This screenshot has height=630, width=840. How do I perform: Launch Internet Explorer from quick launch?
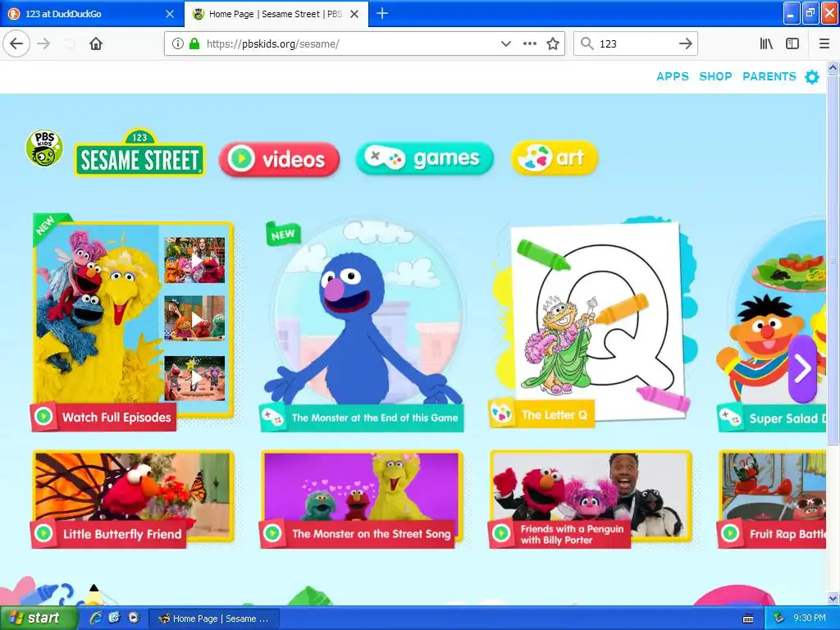96,619
